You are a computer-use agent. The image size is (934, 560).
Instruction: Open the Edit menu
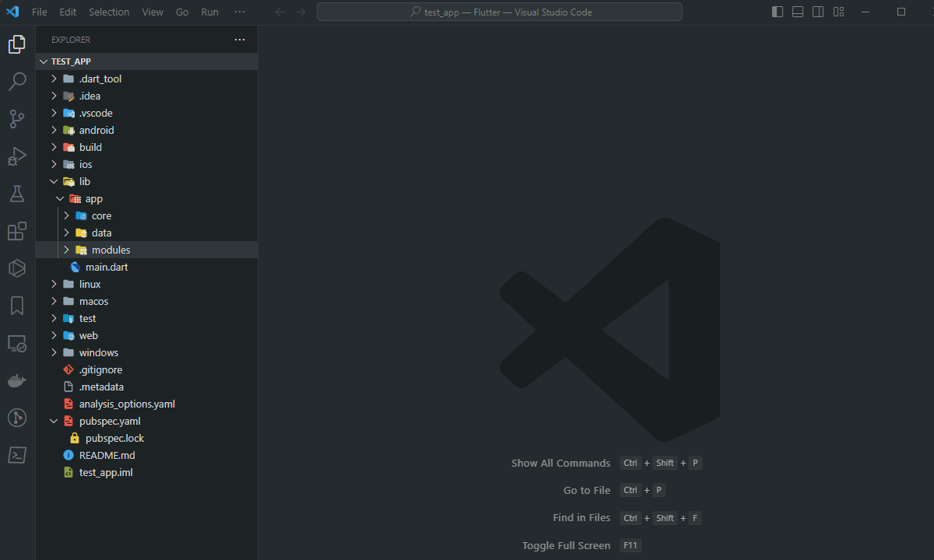pos(68,12)
